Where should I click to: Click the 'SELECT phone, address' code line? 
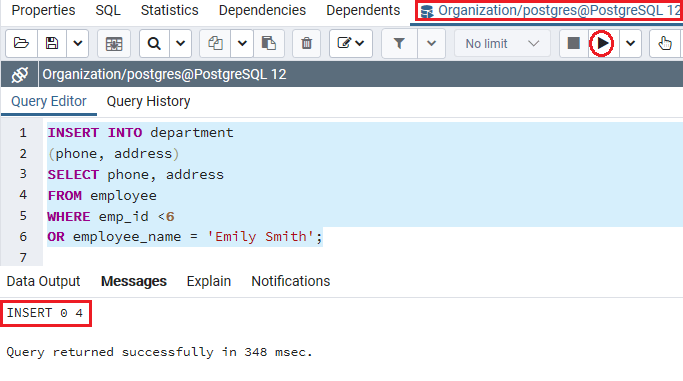[135, 175]
